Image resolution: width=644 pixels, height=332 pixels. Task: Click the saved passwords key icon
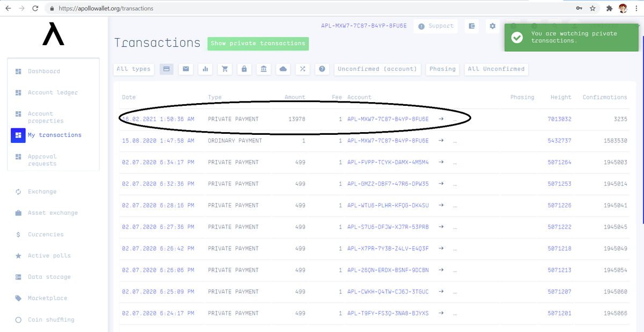coord(579,8)
